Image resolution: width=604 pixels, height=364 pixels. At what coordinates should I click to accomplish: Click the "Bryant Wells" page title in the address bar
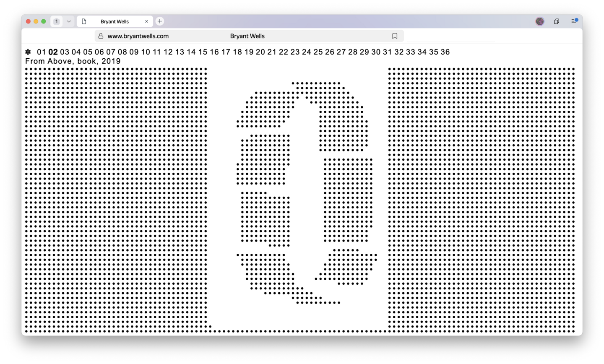[x=247, y=36]
